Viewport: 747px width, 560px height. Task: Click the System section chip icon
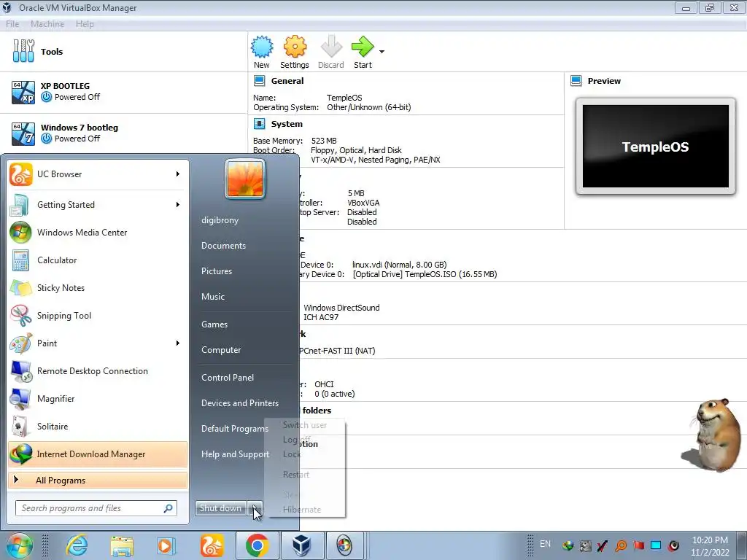259,124
